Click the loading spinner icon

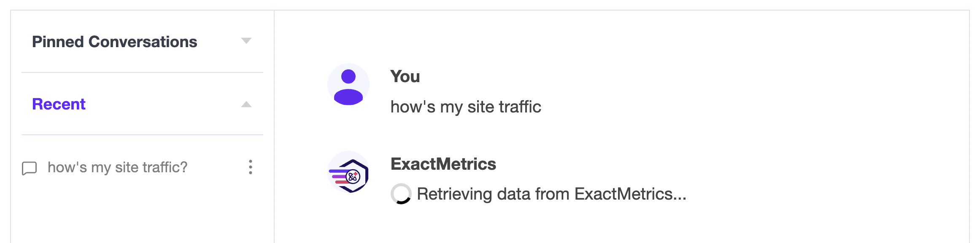coord(401,194)
